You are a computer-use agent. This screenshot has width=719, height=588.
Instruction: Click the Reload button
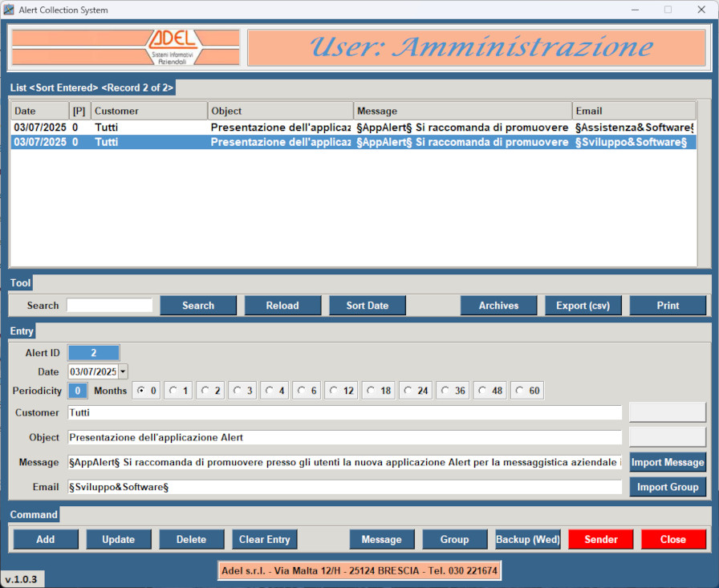point(282,306)
